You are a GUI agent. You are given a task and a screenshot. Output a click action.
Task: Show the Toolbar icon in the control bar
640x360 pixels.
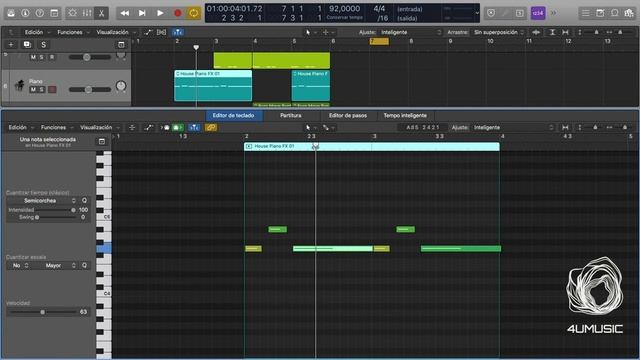54,13
